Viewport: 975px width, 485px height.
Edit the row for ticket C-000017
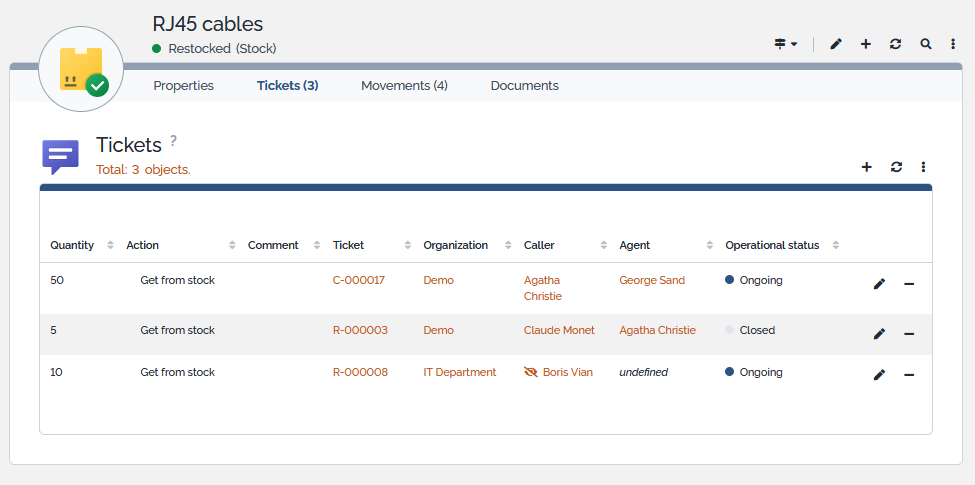pos(879,284)
